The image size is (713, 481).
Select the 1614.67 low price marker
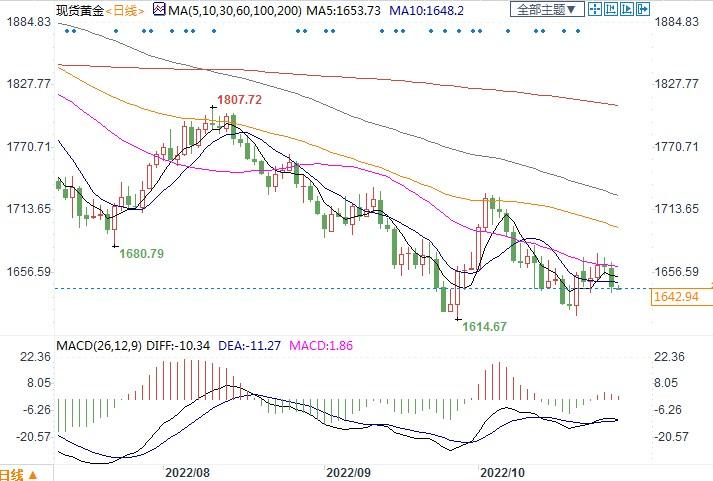click(484, 326)
